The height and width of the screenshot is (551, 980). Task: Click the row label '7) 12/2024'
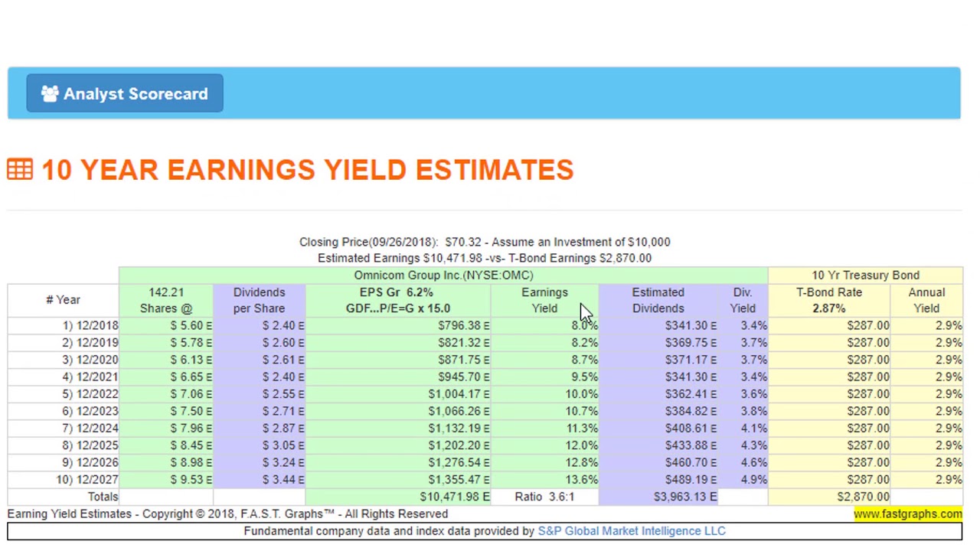(90, 428)
